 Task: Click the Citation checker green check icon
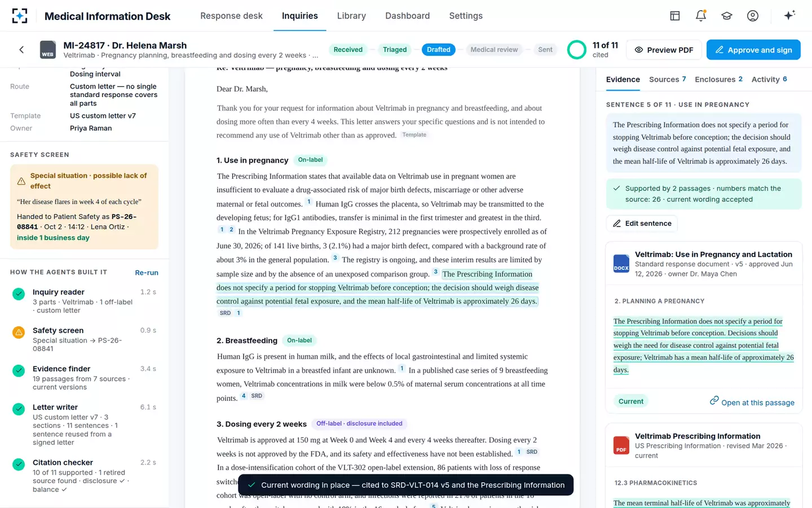pyautogui.click(x=19, y=464)
